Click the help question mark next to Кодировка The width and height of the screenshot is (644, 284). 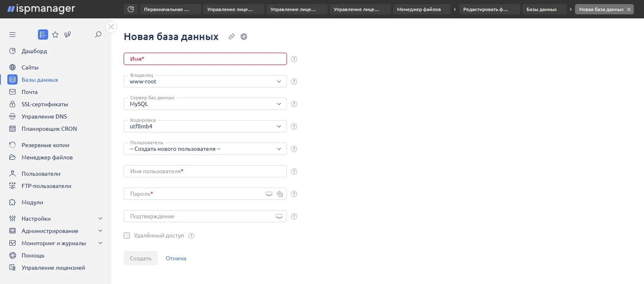click(294, 127)
